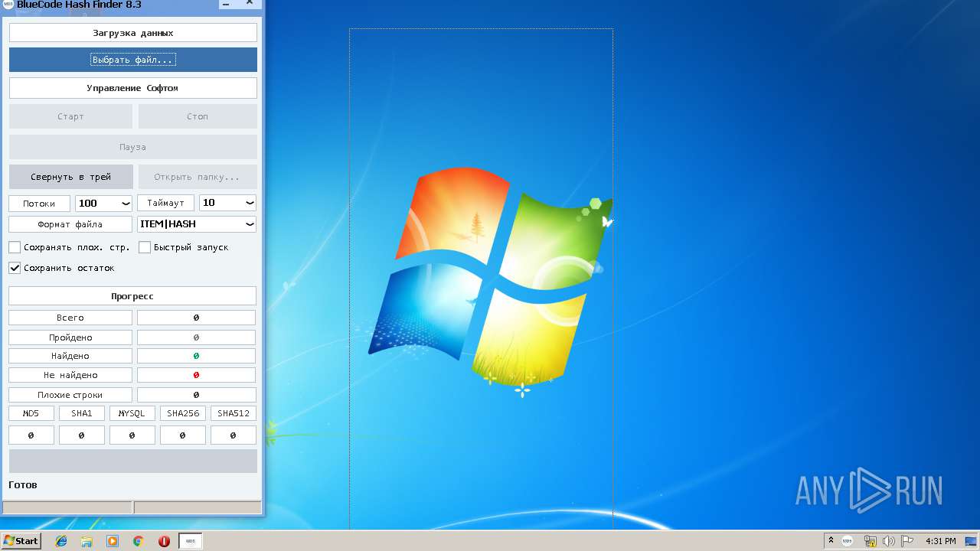Click the Загрузка данных header

(x=133, y=33)
